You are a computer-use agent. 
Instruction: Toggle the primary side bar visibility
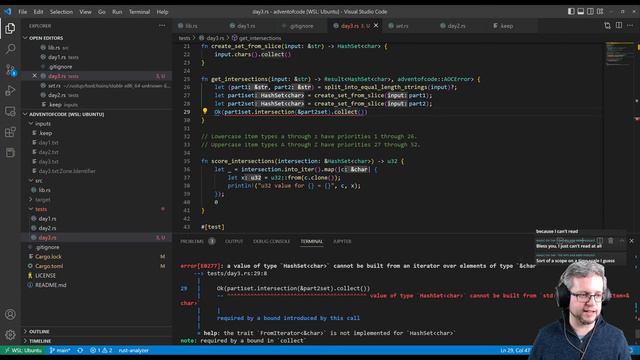coord(571,11)
